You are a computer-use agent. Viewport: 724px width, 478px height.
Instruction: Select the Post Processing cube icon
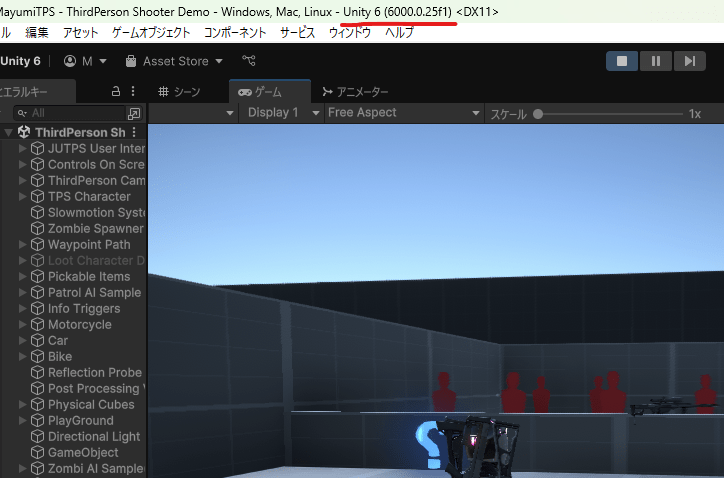(37, 388)
